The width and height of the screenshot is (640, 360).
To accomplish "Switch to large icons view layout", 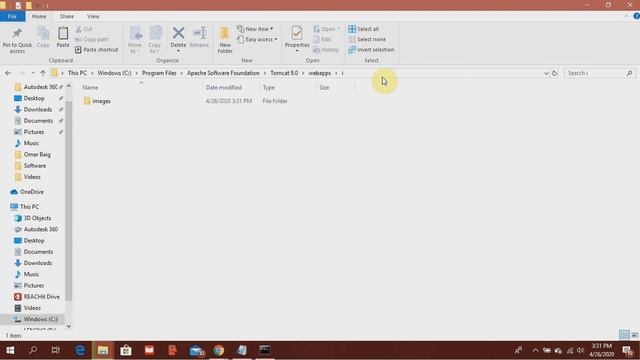I will click(x=635, y=335).
